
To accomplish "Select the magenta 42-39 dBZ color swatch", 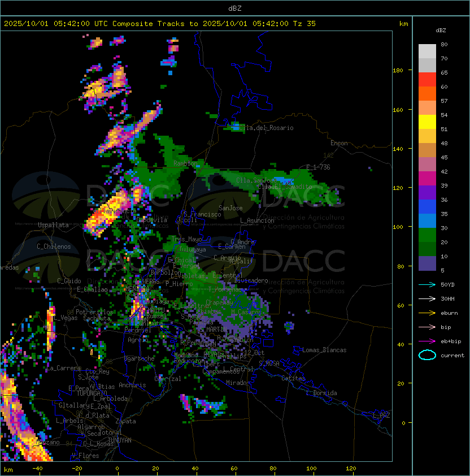I will point(427,179).
